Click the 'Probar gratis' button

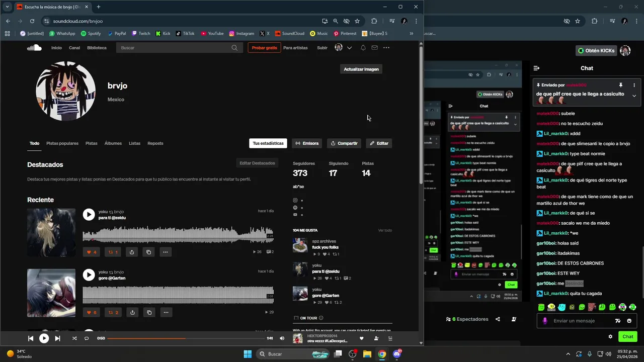(264, 48)
